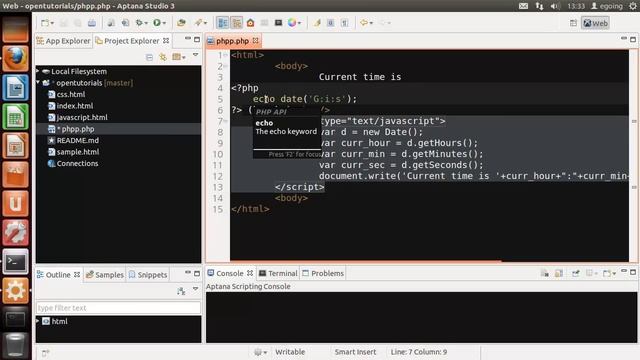Close the Project Explorer view
Screen dimensions: 640x360
pyautogui.click(x=166, y=40)
